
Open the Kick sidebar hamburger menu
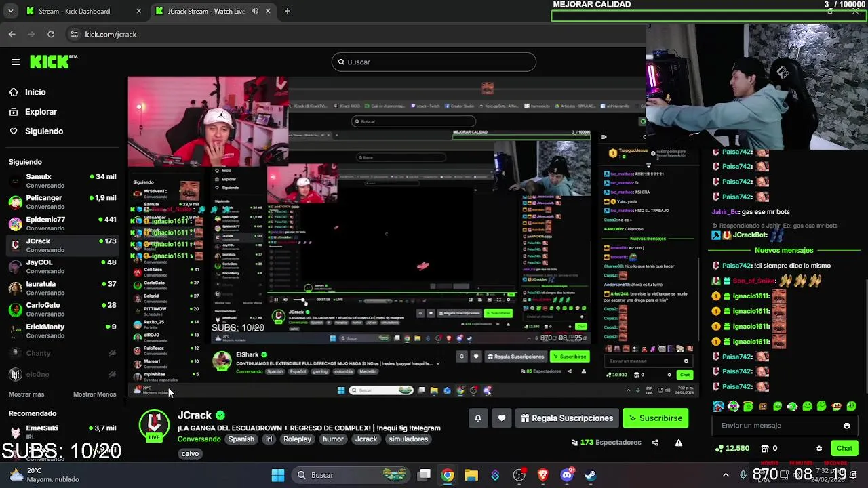click(16, 62)
